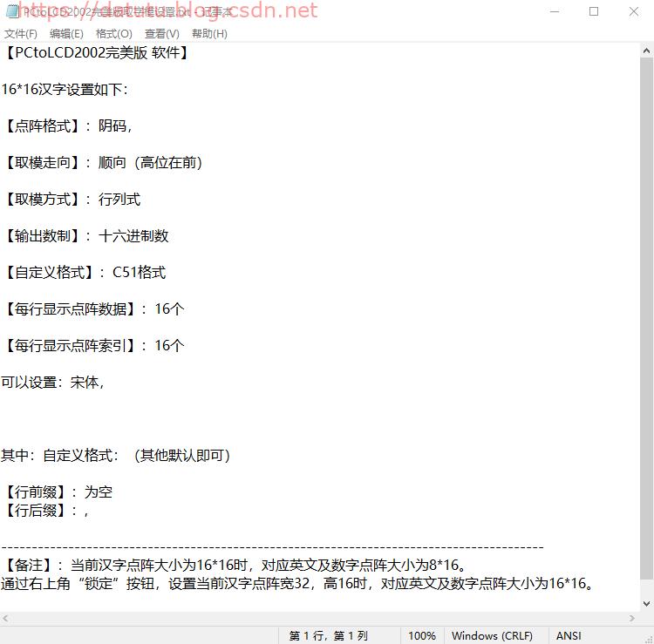654x644 pixels.
Task: Open the 格式(O) menu
Action: point(113,33)
